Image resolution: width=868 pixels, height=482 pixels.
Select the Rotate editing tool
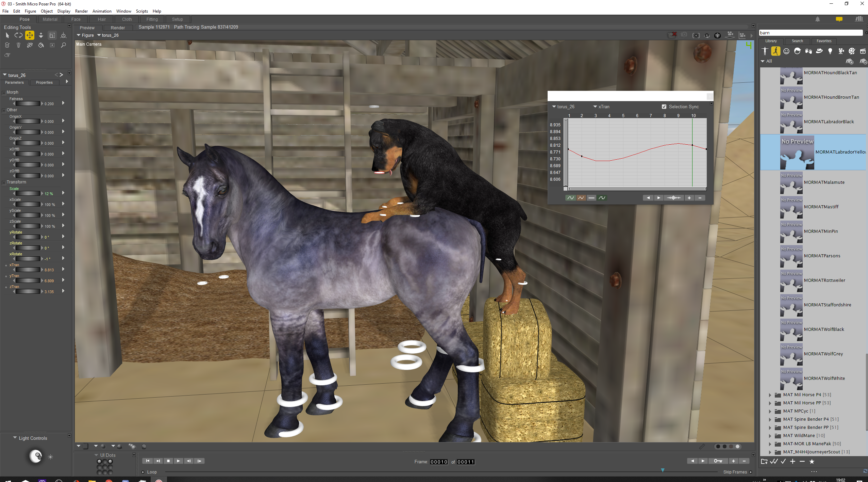[18, 35]
